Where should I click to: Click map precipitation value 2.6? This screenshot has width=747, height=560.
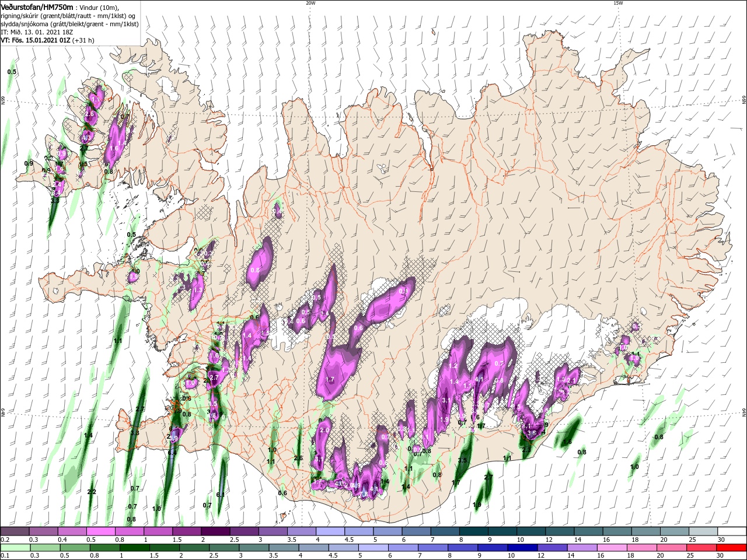point(298,458)
